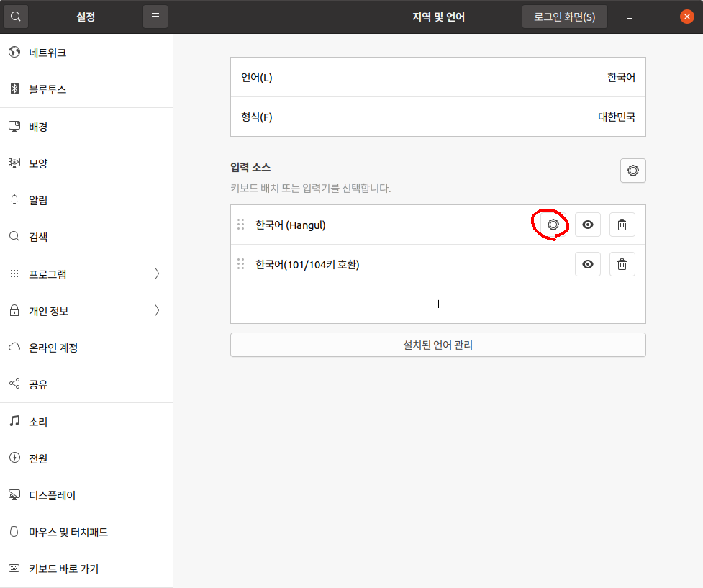Click the drag handle of 한국어(101/104키 호환)
The width and height of the screenshot is (703, 588).
(241, 263)
